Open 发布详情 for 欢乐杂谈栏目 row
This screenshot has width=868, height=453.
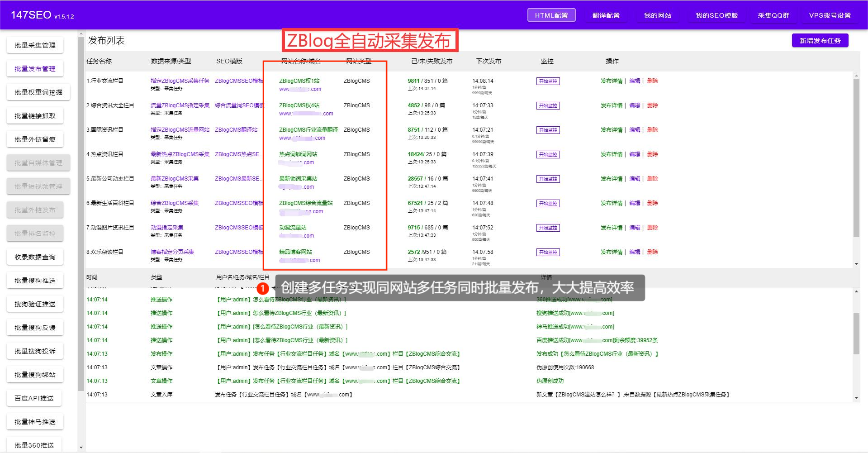(x=612, y=252)
